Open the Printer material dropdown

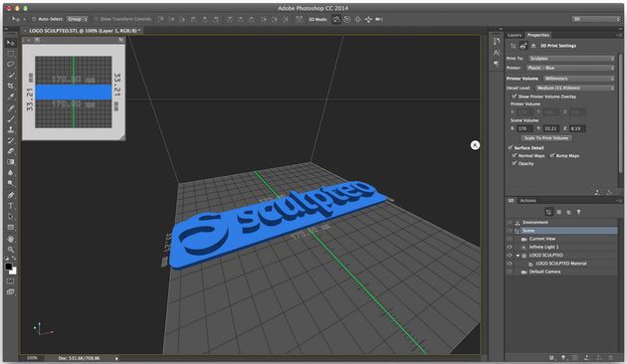point(570,68)
